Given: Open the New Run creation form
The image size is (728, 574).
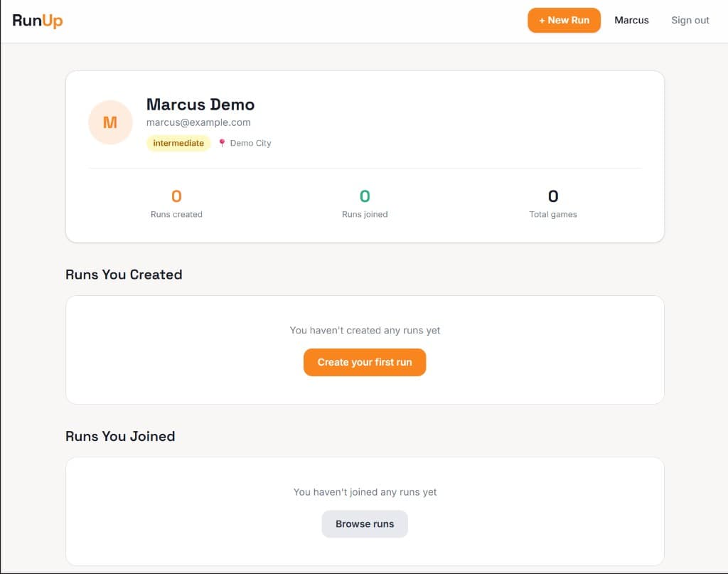Looking at the screenshot, I should click(564, 20).
